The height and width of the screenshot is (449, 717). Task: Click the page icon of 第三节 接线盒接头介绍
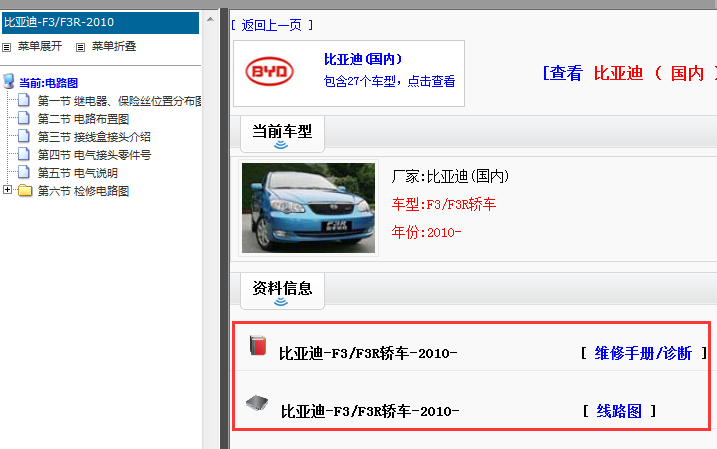24,136
